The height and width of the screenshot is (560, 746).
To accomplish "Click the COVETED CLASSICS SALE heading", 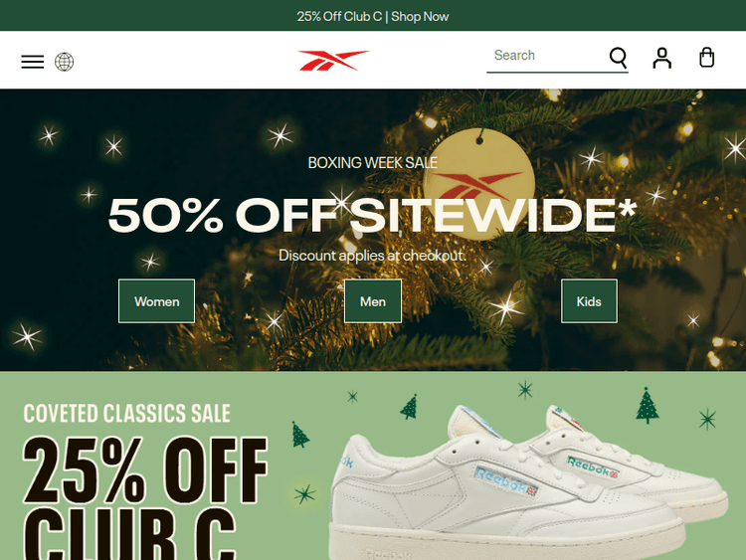I will pyautogui.click(x=127, y=413).
